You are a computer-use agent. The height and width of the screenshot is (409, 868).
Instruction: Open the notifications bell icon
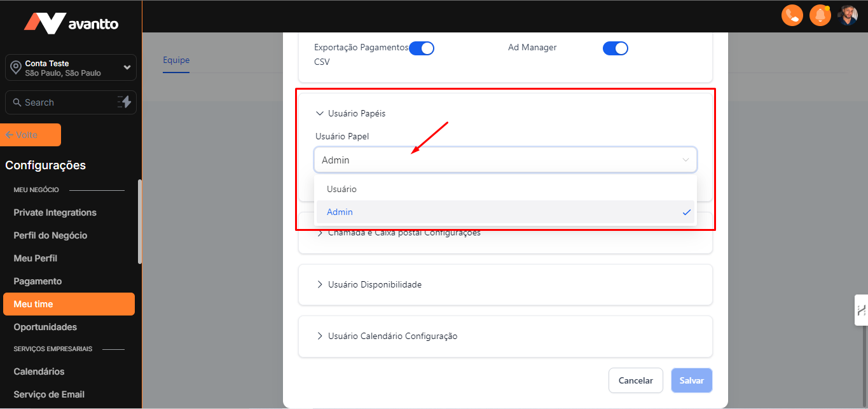[x=820, y=15]
